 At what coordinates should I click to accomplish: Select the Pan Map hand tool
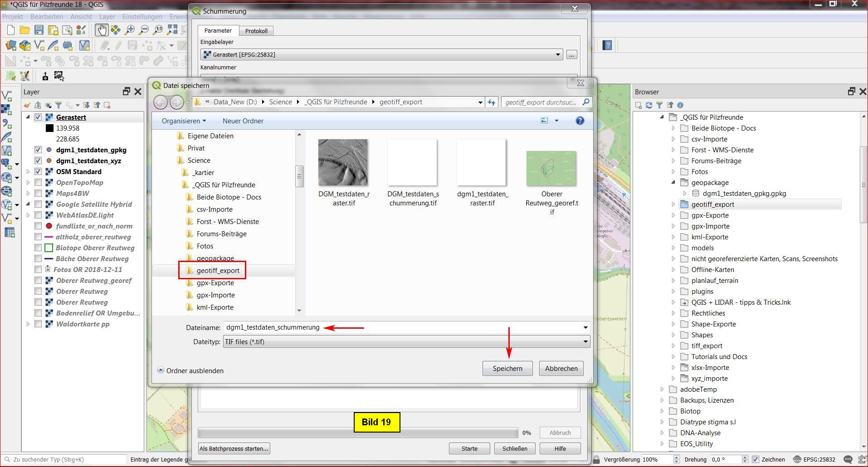tap(101, 30)
